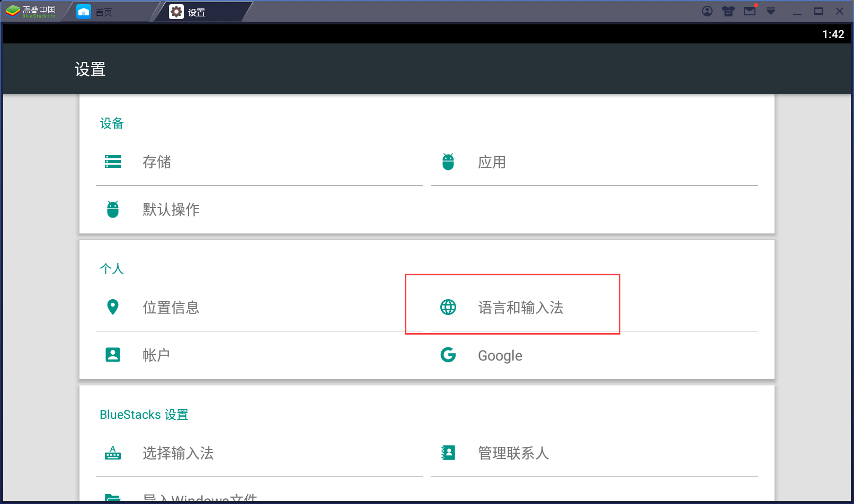854x504 pixels.
Task: Select the keyboard icon for 选择输入法
Action: point(113,453)
